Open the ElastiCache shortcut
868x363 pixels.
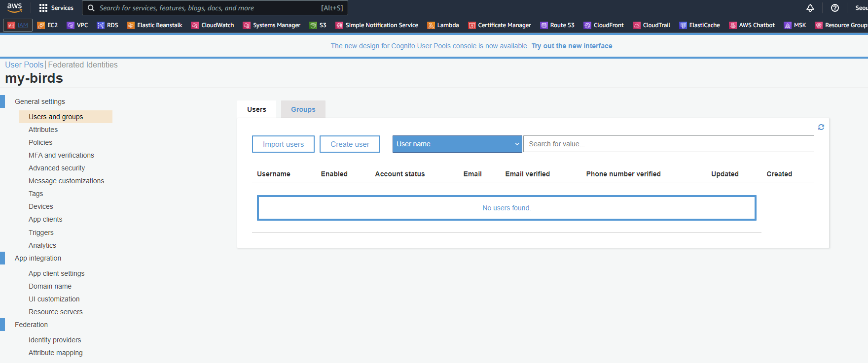tap(699, 25)
